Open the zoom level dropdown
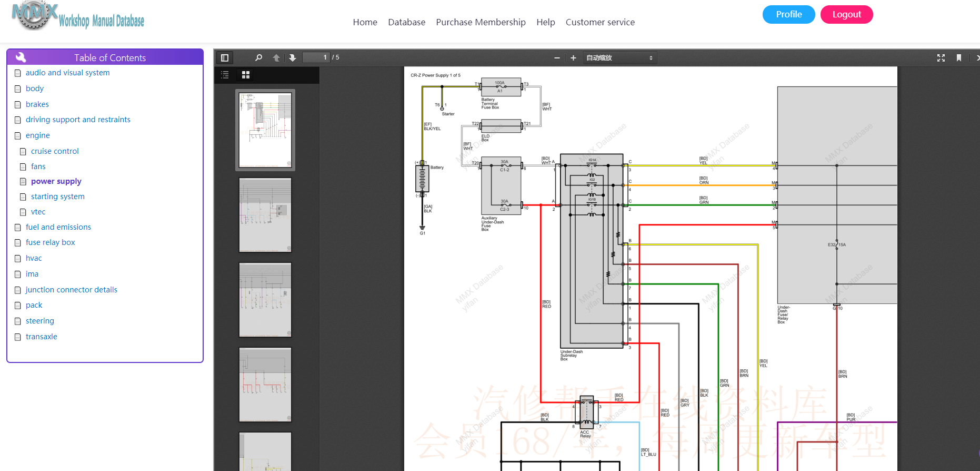The image size is (980, 471). [x=619, y=58]
